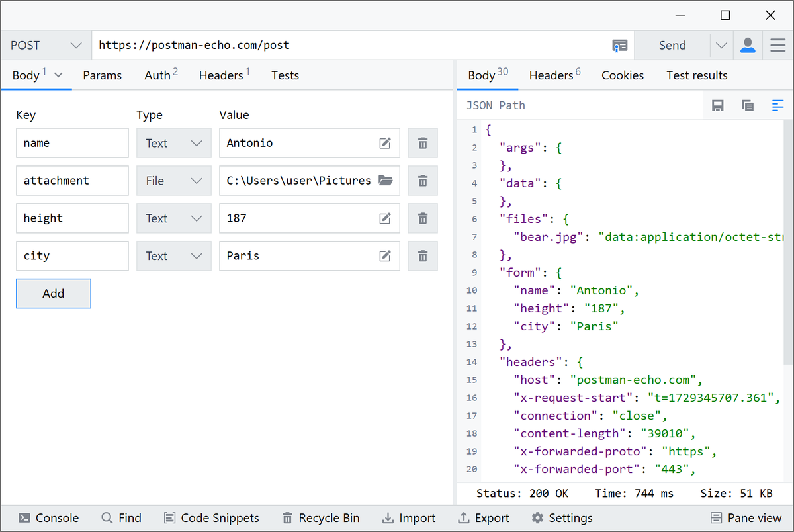Browse file with folder icon in attachment row
794x532 pixels.
385,181
